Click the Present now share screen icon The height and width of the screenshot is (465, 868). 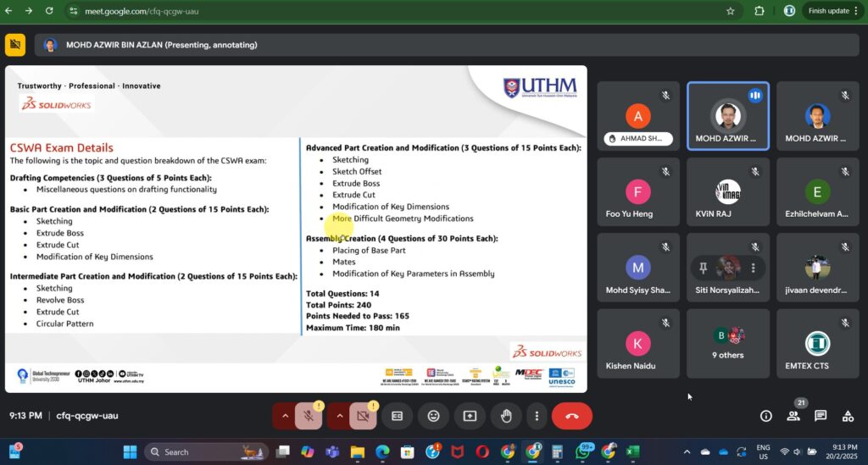(x=470, y=416)
